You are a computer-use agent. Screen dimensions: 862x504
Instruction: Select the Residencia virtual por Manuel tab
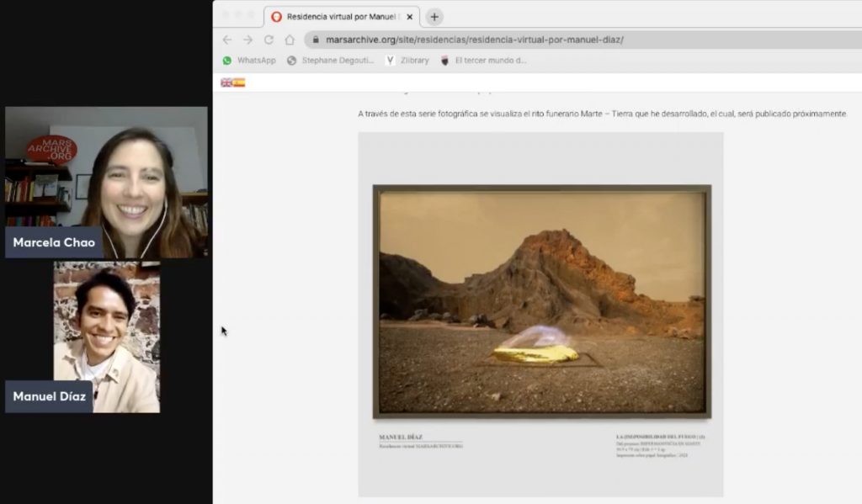coord(342,17)
